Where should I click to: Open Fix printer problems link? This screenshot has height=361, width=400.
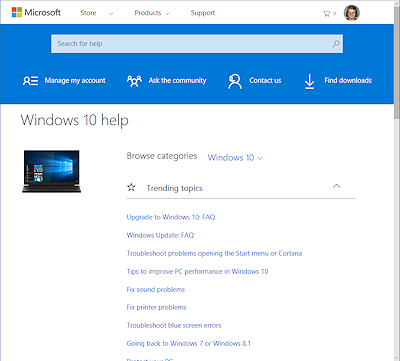pyautogui.click(x=156, y=307)
